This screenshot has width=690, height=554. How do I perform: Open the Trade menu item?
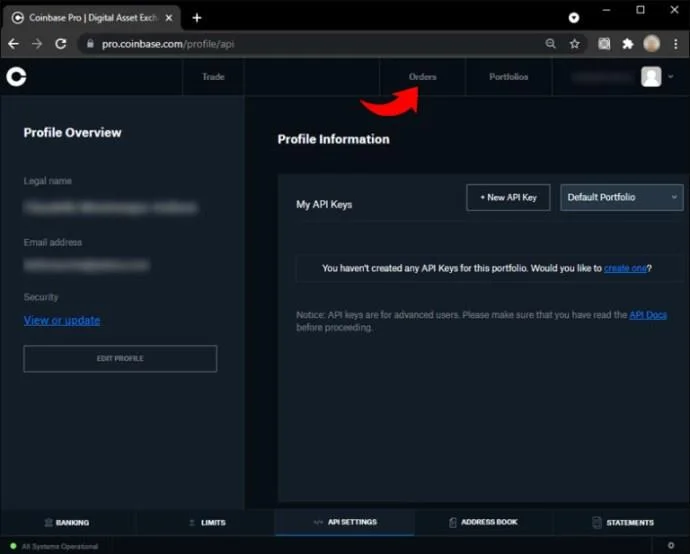coord(213,77)
